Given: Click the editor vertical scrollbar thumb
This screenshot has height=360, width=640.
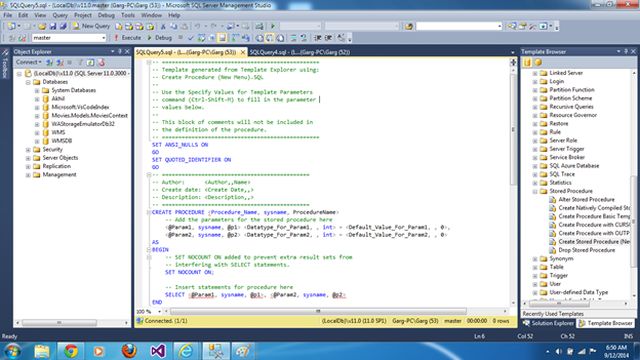Looking at the screenshot, I should tap(513, 129).
